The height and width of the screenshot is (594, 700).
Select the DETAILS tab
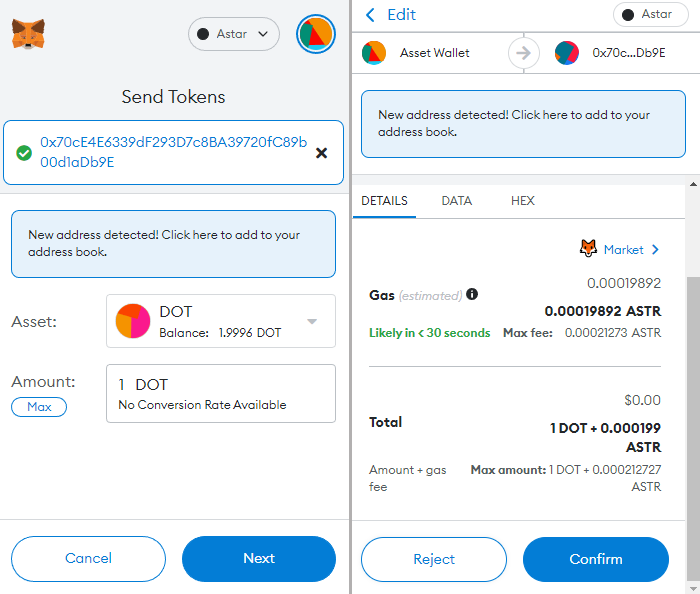(x=384, y=201)
